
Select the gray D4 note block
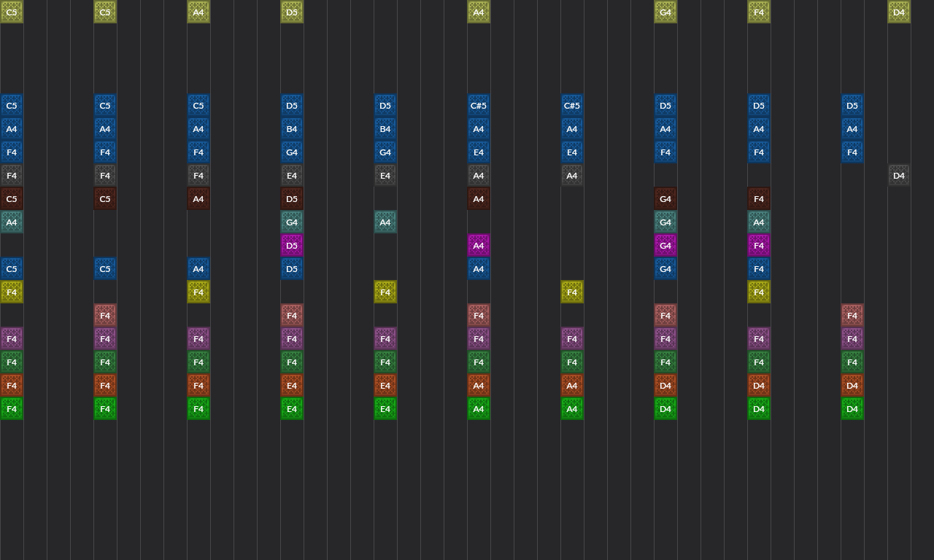[899, 176]
